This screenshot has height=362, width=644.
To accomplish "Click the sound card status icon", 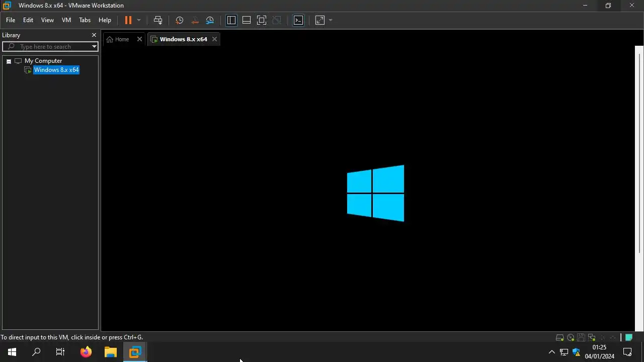I will tap(613, 337).
